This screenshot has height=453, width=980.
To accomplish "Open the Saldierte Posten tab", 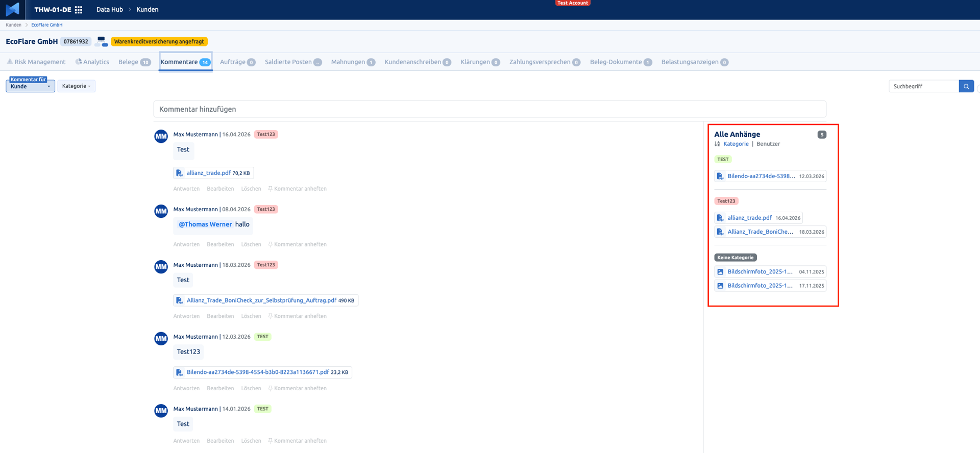I will tap(293, 62).
